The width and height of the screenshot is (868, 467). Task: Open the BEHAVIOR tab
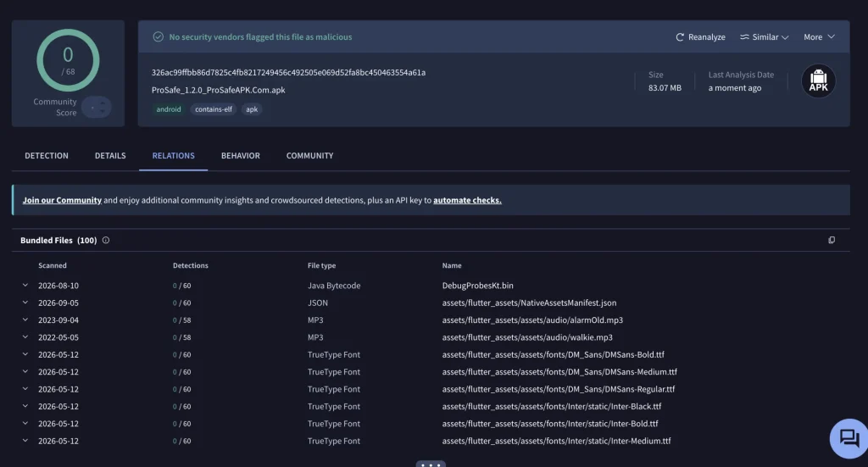(x=240, y=155)
